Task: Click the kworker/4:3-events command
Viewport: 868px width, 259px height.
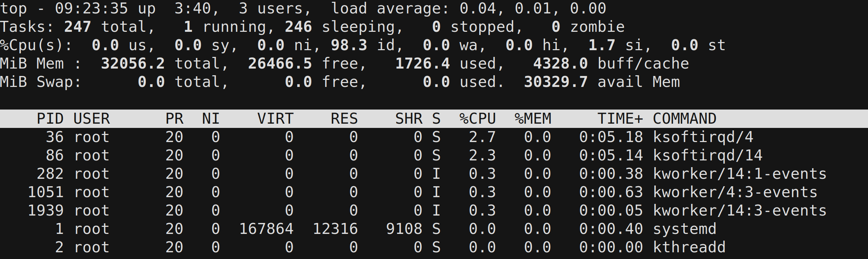Action: (x=735, y=192)
